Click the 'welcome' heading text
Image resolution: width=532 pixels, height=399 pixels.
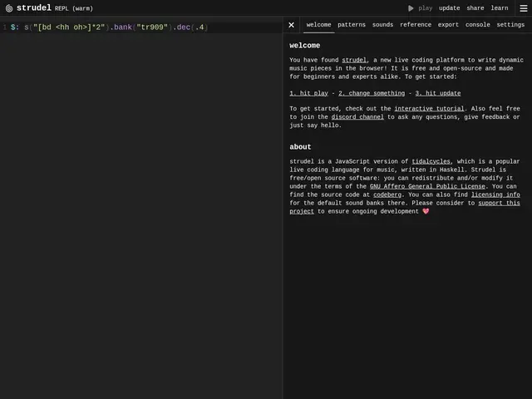coord(305,46)
